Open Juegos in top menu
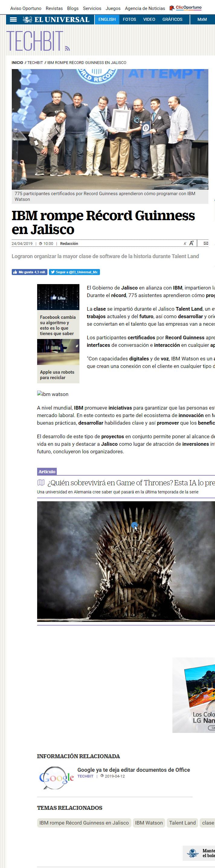 click(x=113, y=8)
